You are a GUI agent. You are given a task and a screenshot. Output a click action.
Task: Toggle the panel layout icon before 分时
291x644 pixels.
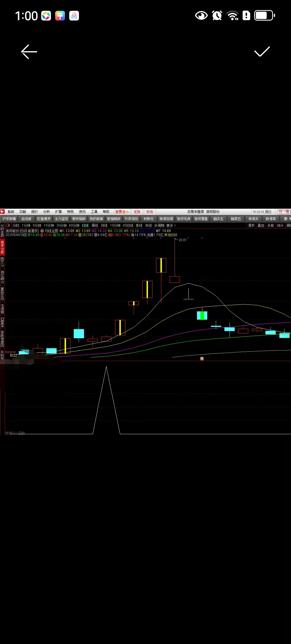pyautogui.click(x=8, y=225)
